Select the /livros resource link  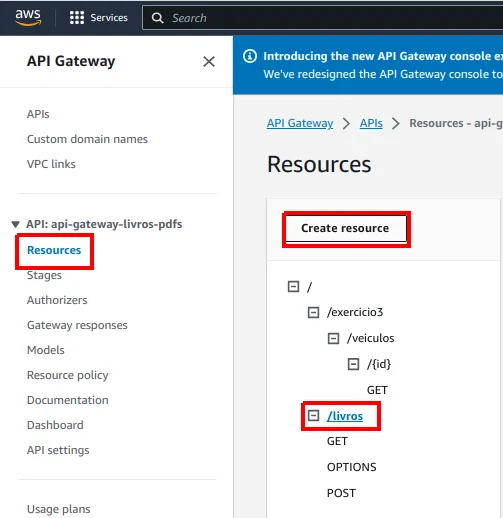(x=345, y=416)
